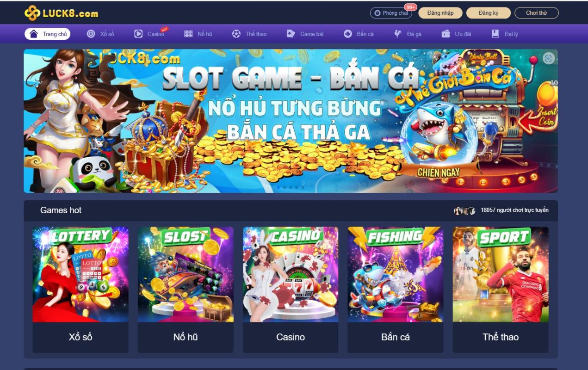Open the Ưu đãi wallet icon
The width and height of the screenshot is (588, 370).
tap(446, 34)
